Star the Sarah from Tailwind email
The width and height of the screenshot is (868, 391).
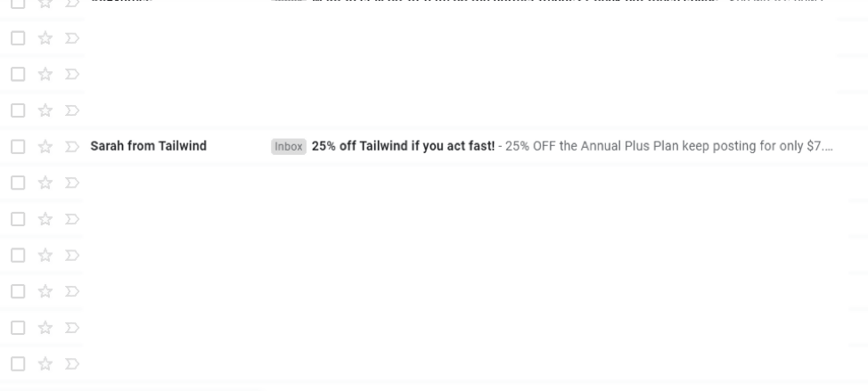click(x=45, y=147)
